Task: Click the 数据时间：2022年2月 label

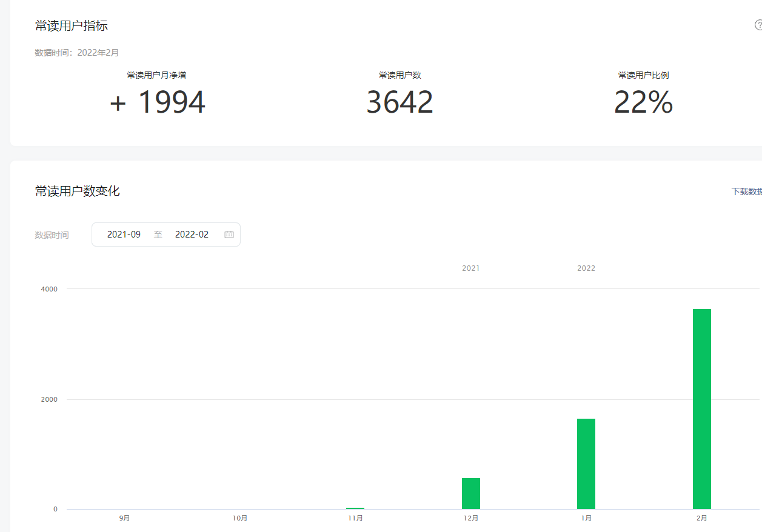Action: (x=77, y=53)
